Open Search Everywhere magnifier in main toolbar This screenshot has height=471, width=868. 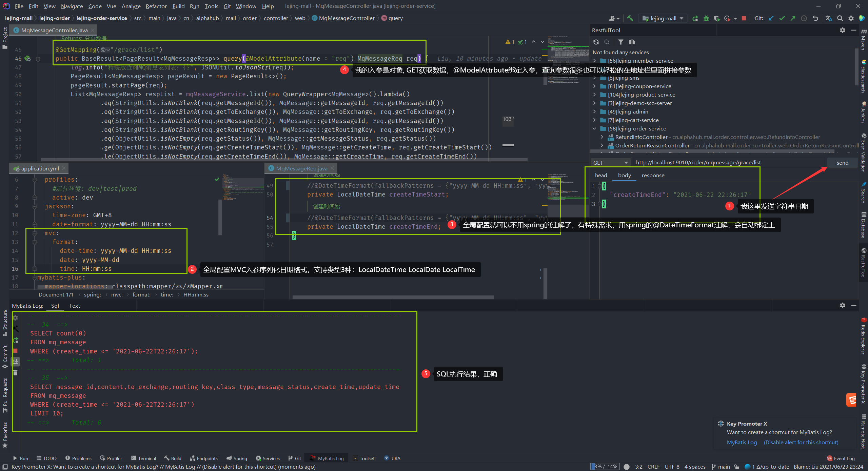(840, 18)
